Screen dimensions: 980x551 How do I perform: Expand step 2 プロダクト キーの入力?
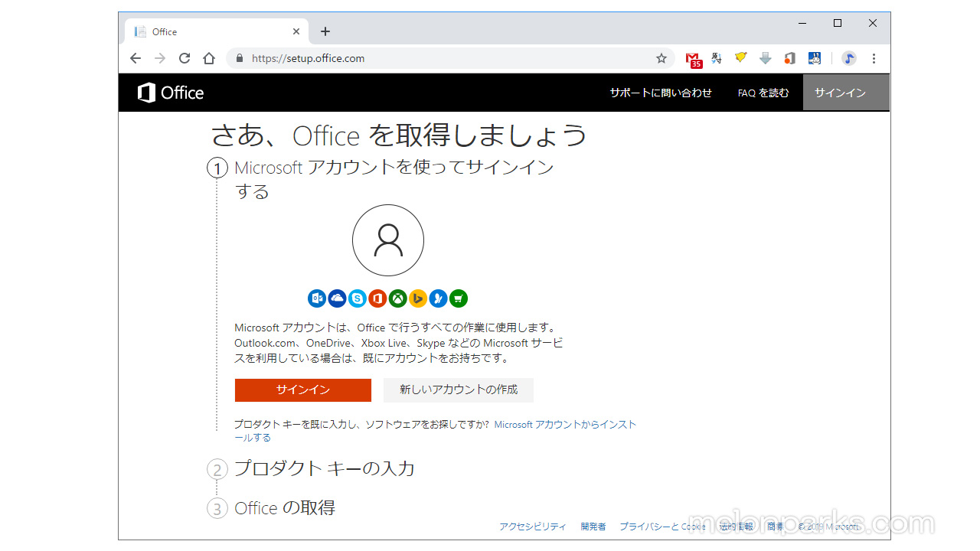tap(311, 469)
